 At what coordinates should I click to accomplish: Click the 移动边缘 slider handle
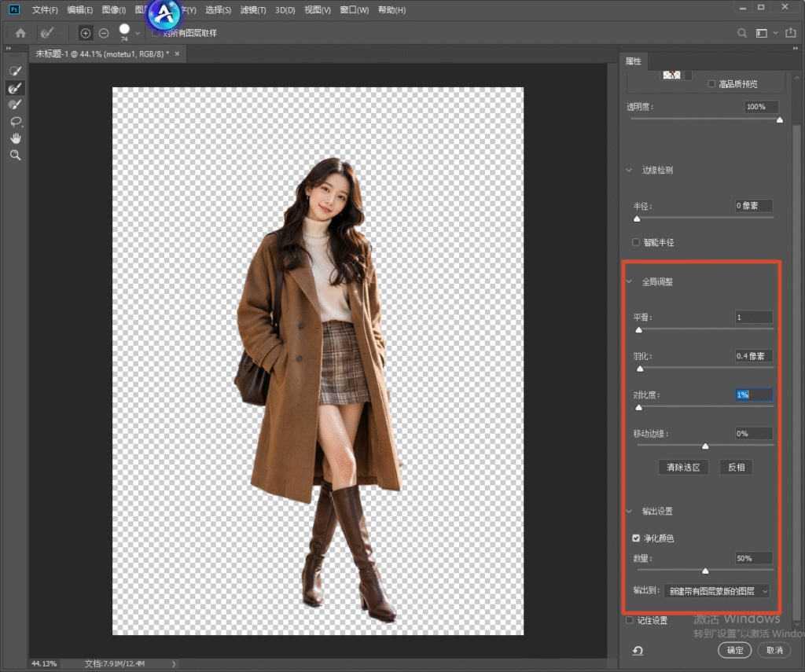tap(705, 446)
